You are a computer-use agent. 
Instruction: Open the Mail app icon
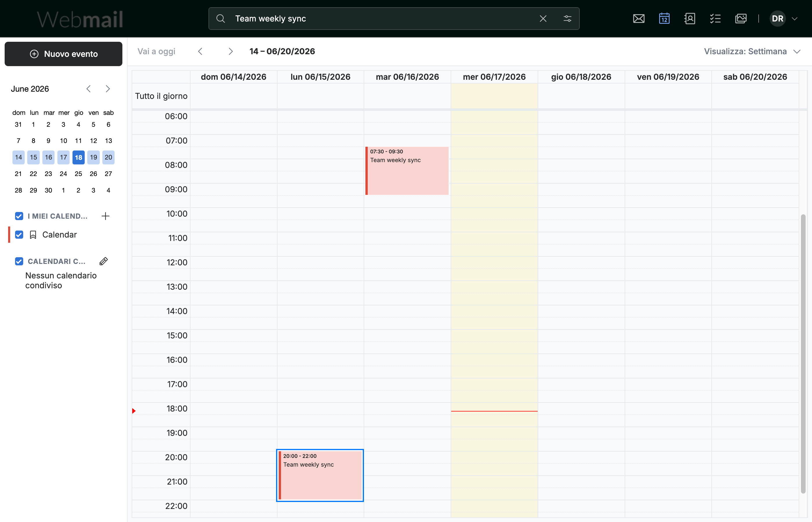tap(639, 19)
